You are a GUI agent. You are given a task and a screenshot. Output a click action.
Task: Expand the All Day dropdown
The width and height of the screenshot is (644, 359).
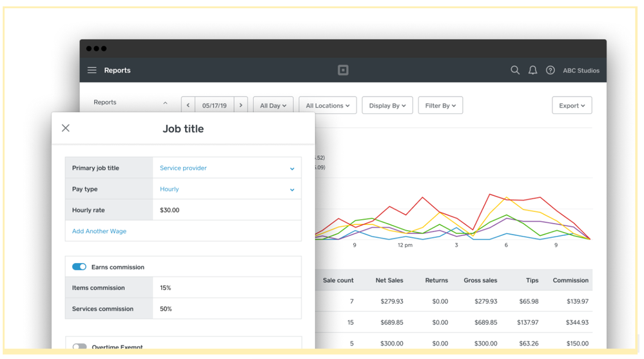pos(273,106)
